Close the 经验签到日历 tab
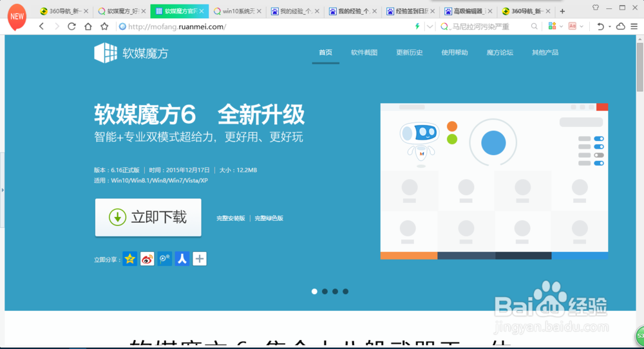The image size is (644, 349). [433, 11]
